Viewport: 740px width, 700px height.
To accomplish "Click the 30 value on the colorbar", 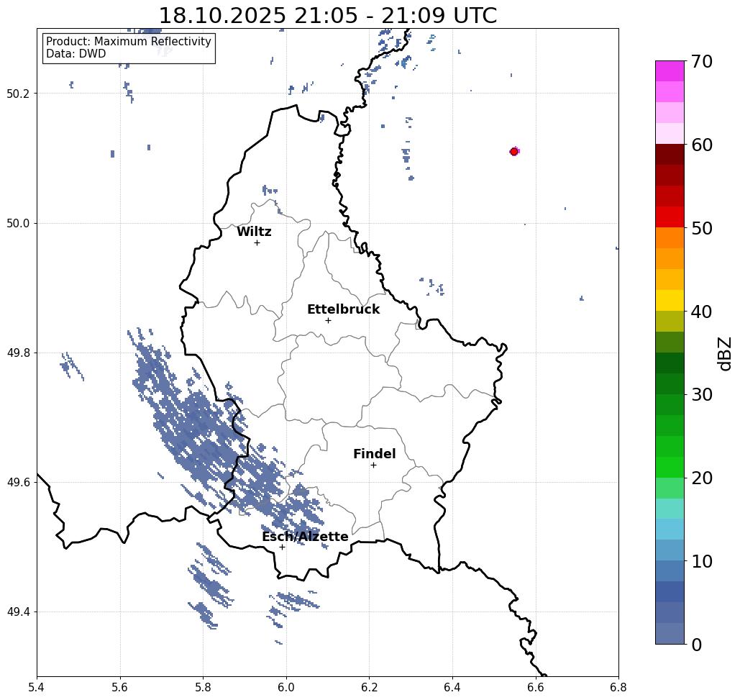I will coord(702,395).
